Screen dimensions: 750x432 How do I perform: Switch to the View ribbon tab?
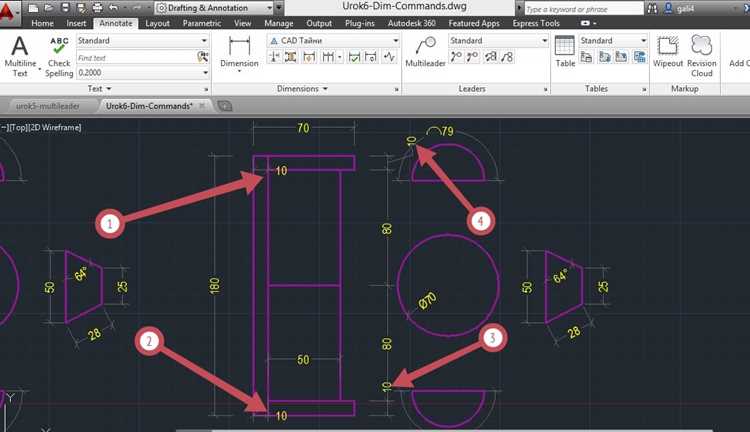[243, 23]
